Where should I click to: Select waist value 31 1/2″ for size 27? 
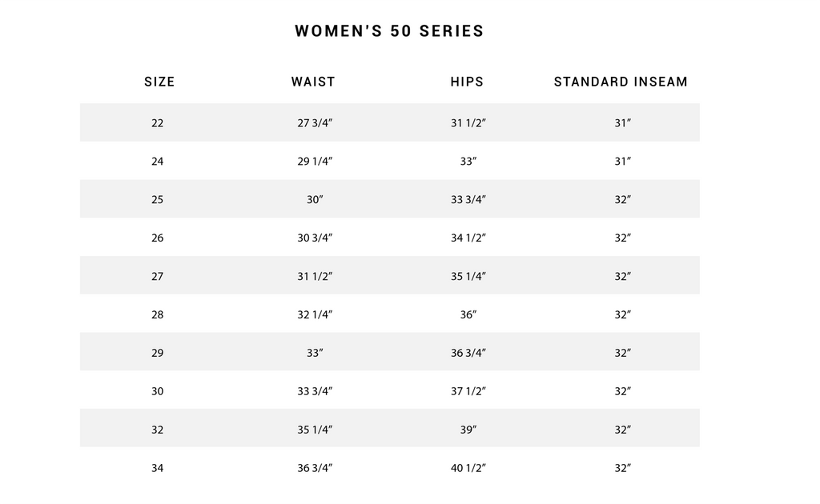pyautogui.click(x=315, y=276)
